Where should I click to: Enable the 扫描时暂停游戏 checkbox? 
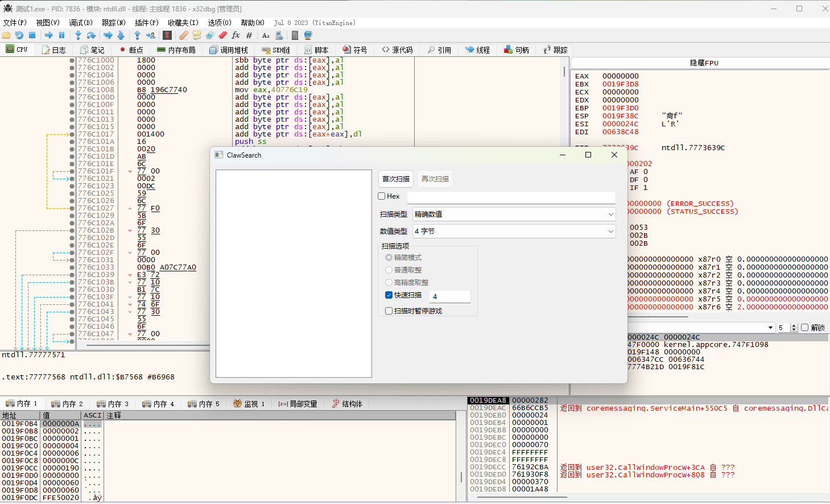tap(389, 311)
